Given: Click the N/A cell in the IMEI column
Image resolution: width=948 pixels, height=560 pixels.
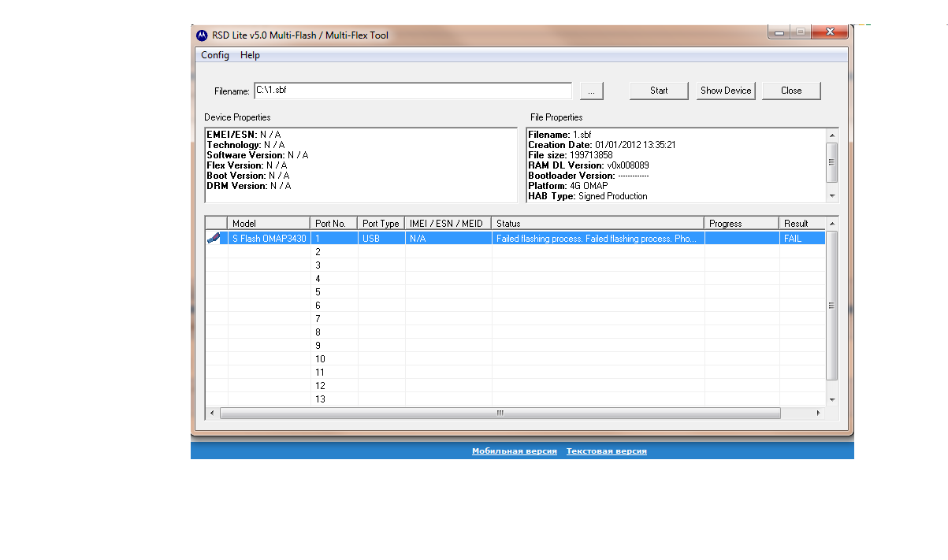Looking at the screenshot, I should click(x=448, y=238).
